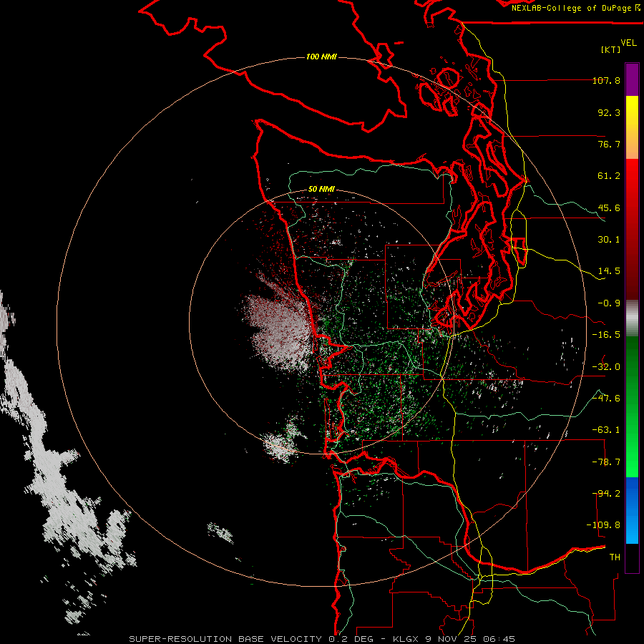Pick the purple segment of the velocity scale
The width and height of the screenshot is (644, 644).
(632, 79)
